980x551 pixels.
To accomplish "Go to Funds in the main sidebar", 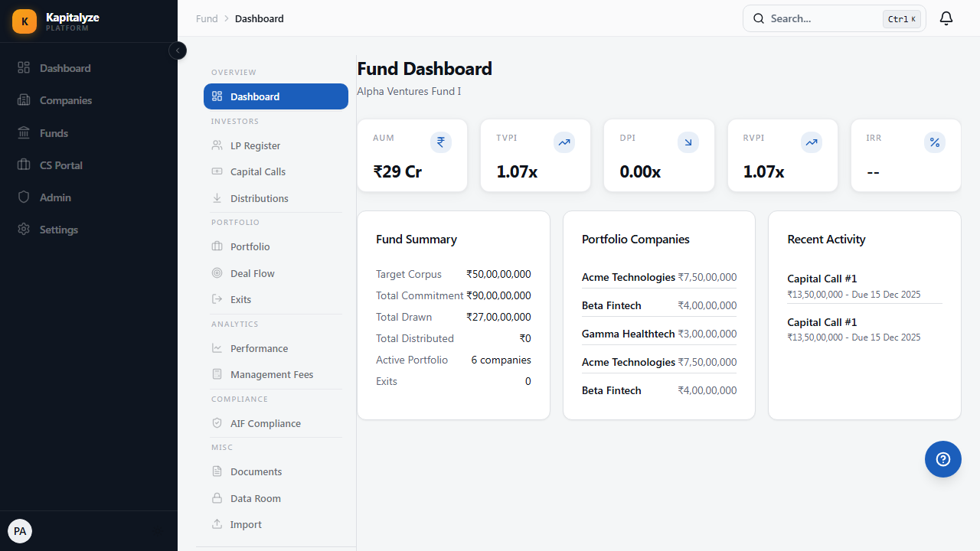I will (89, 133).
